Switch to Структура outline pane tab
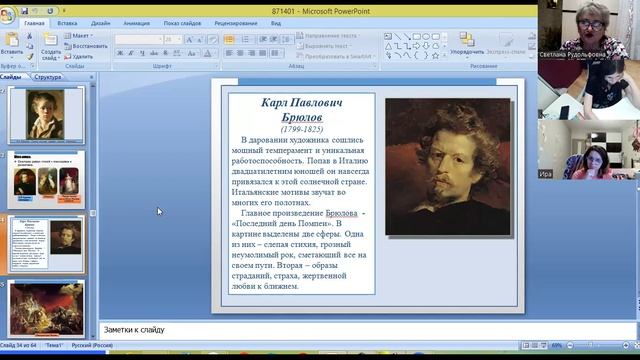 (x=48, y=77)
